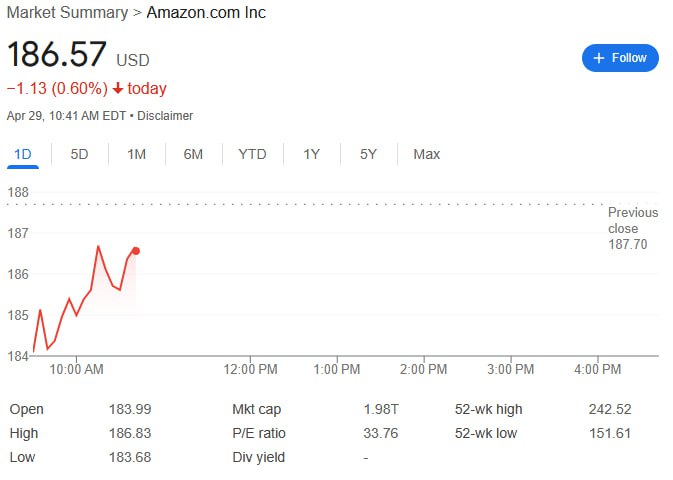Click the red down arrow icon
Viewport: 673px width, 480px height.
click(117, 89)
